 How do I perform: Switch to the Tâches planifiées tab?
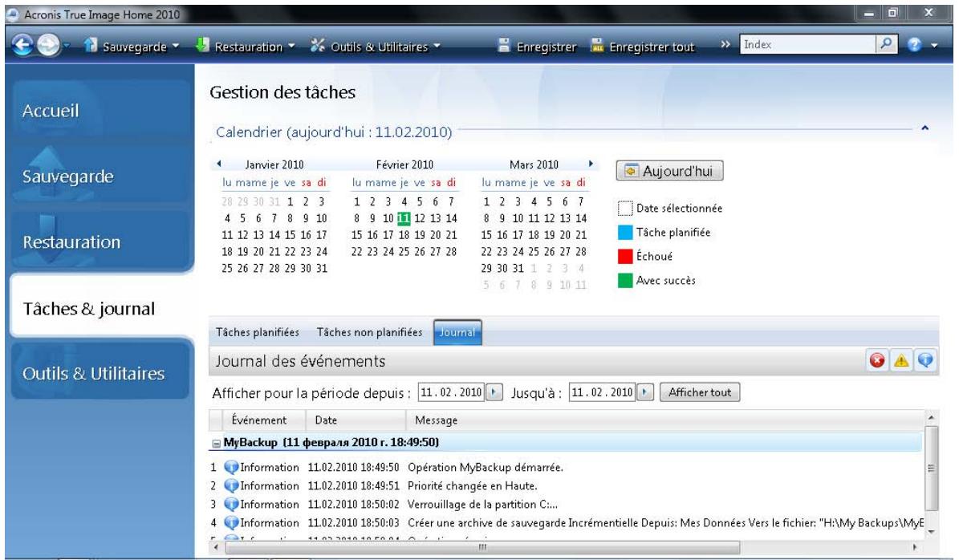[x=258, y=332]
